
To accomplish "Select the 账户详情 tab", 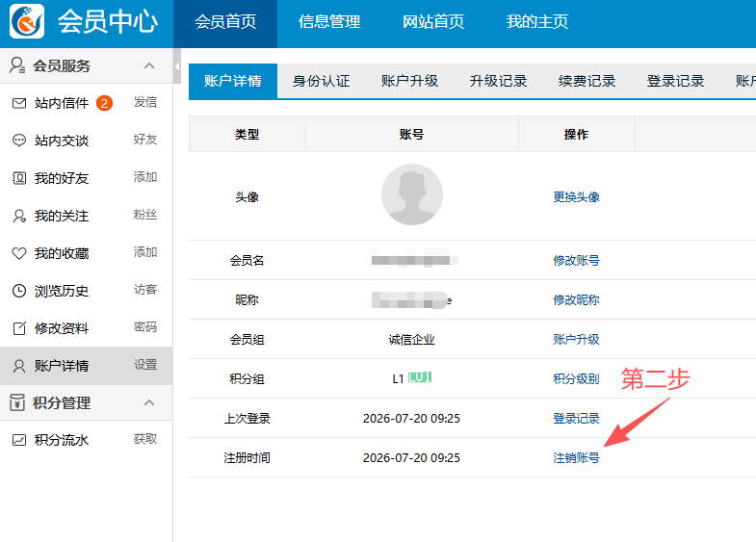I will click(233, 81).
